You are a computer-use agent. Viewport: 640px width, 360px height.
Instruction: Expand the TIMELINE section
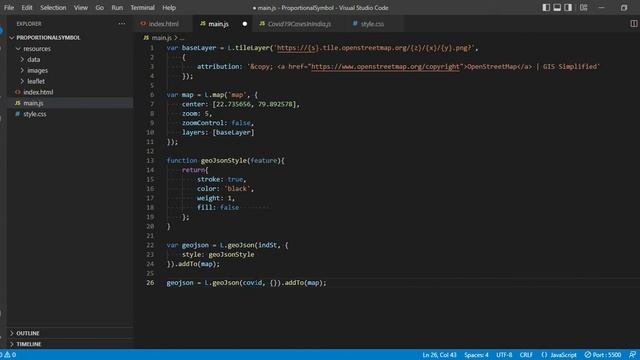(29, 344)
